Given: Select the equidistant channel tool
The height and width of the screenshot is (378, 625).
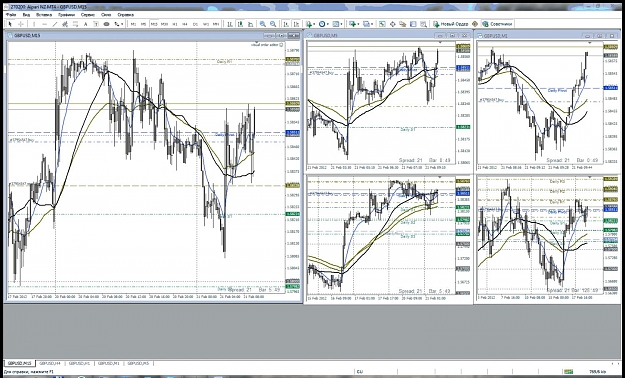Looking at the screenshot, I should click(65, 24).
